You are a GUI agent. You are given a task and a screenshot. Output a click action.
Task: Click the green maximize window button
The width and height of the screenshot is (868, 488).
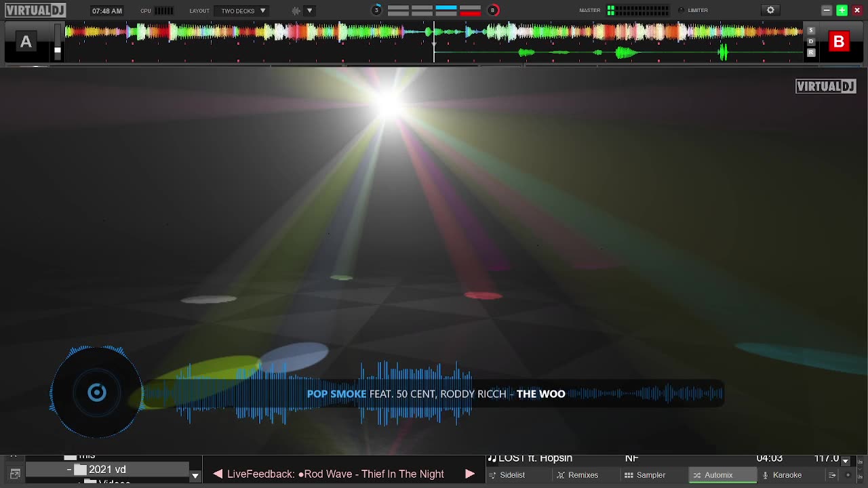(842, 10)
